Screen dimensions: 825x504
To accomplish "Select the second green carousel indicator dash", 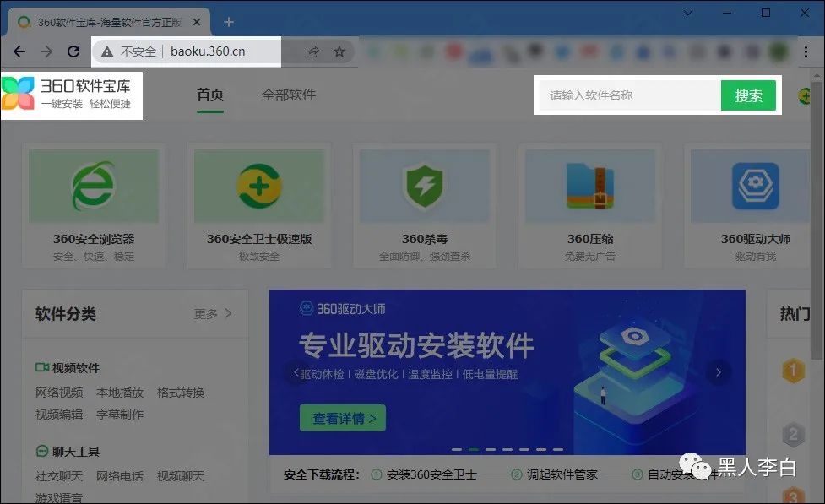I will pyautogui.click(x=474, y=449).
